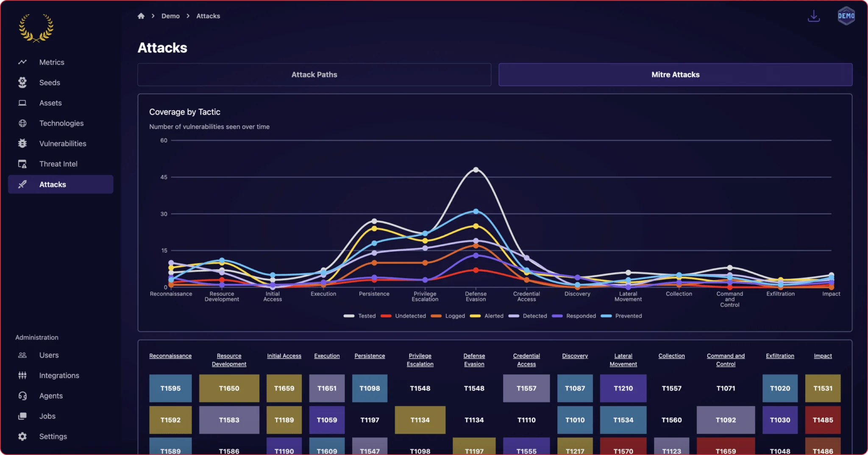The width and height of the screenshot is (868, 455).
Task: Click the Agents headset icon
Action: pyautogui.click(x=22, y=396)
